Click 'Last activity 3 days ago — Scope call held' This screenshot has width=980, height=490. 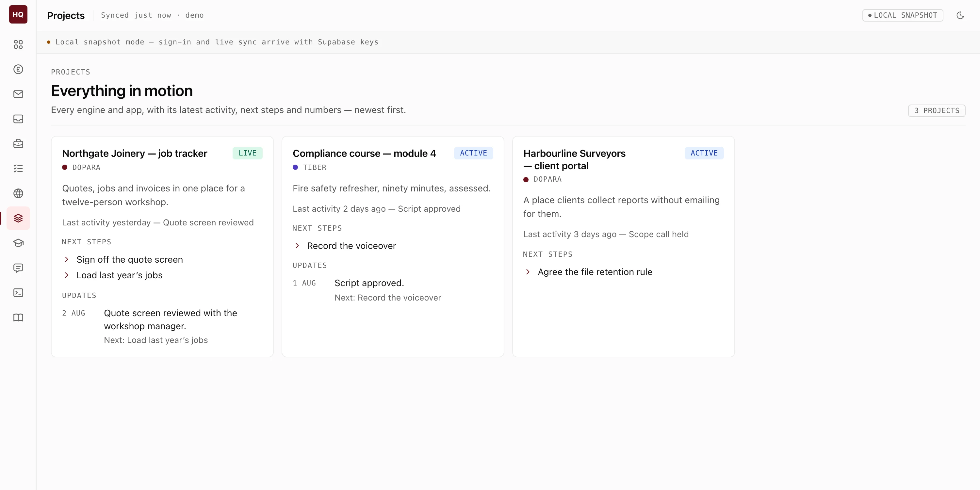click(606, 234)
